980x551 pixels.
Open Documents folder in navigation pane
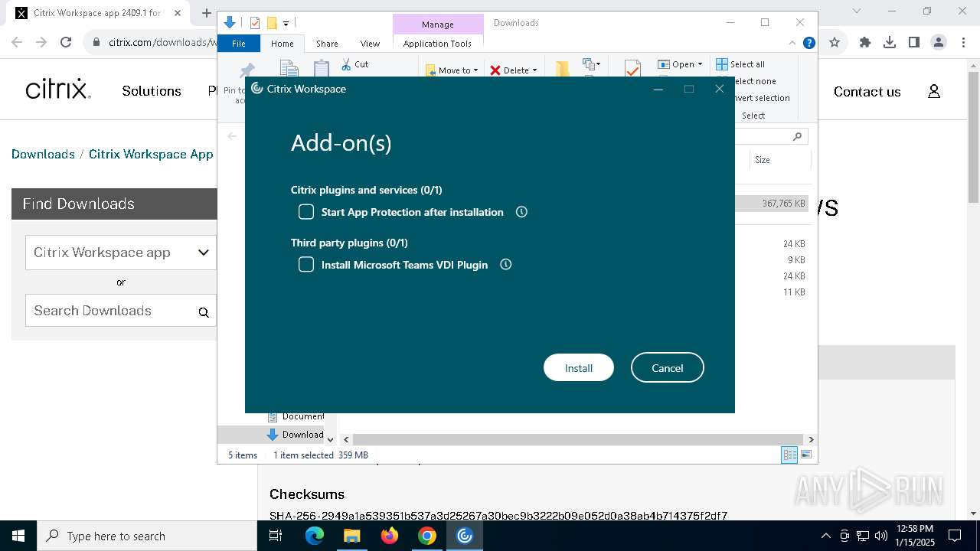pos(295,416)
